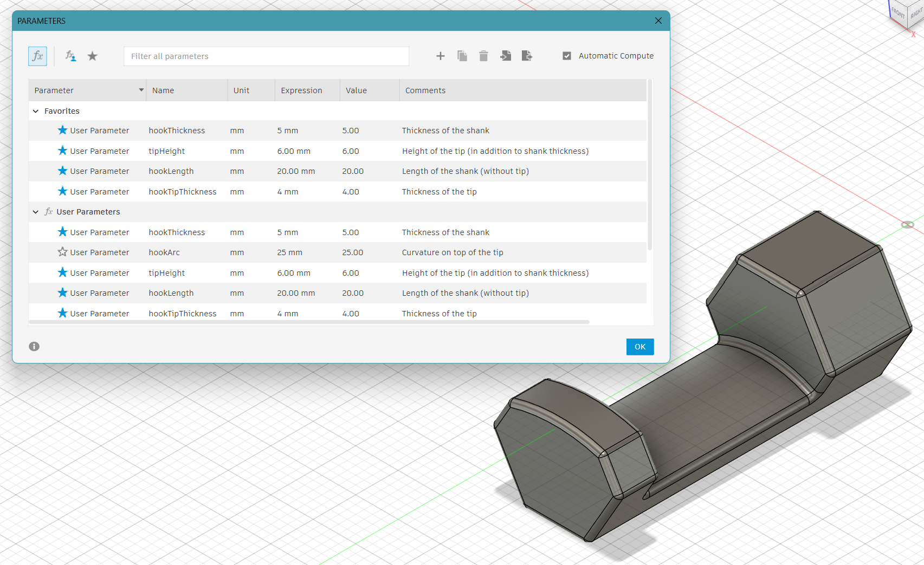Select hookArc expression 25 mm

(x=290, y=252)
